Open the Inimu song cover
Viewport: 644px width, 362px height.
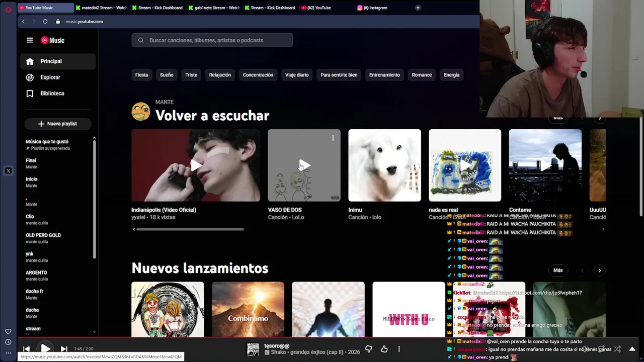click(384, 165)
